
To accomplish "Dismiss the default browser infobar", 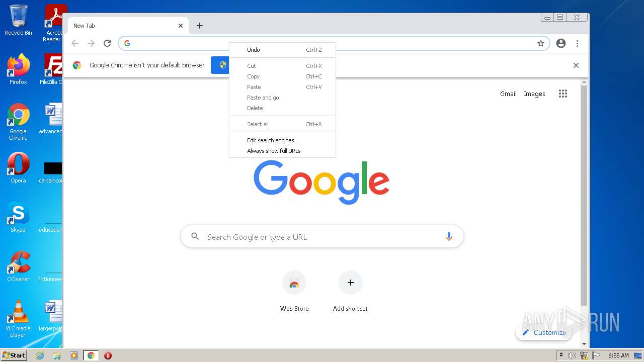I will pyautogui.click(x=576, y=65).
